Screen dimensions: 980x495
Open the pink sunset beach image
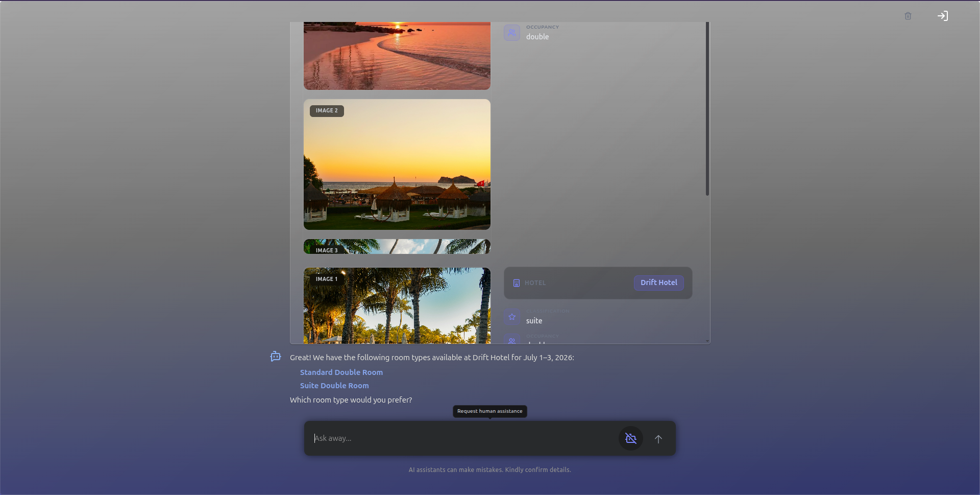[397, 56]
